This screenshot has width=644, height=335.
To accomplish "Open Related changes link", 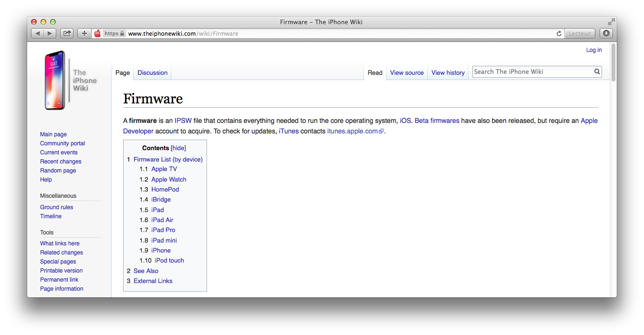I will coord(62,253).
